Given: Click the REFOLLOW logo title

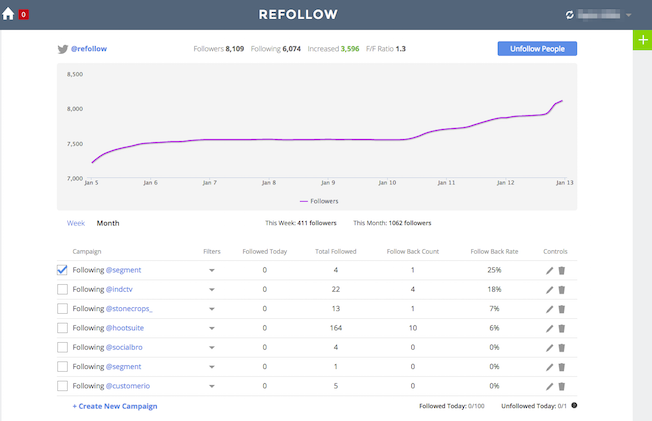Looking at the screenshot, I should pyautogui.click(x=298, y=15).
